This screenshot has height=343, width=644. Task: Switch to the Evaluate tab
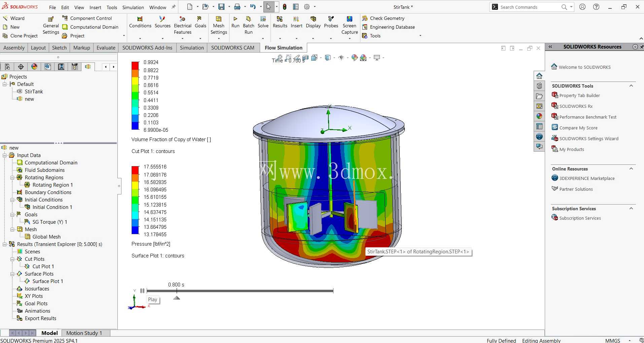pyautogui.click(x=106, y=48)
